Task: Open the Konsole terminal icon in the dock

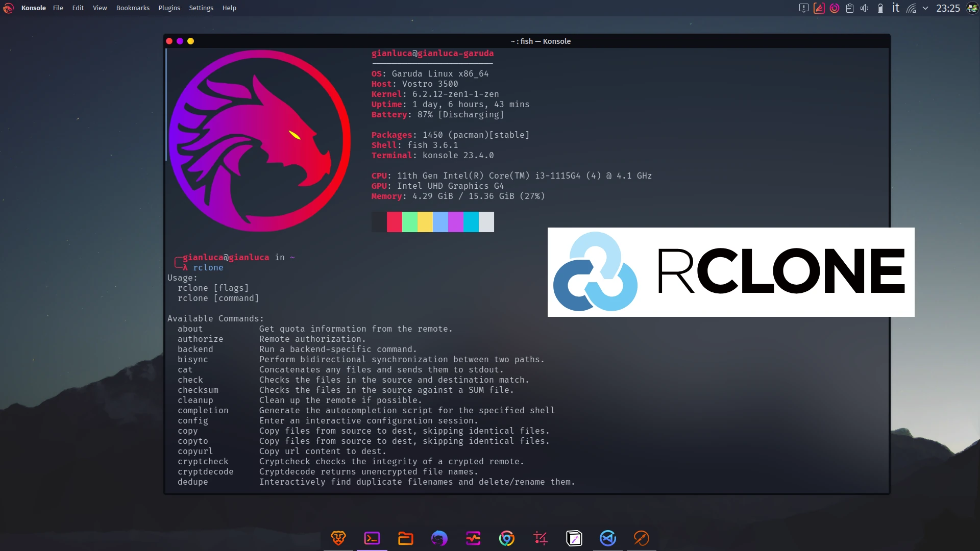Action: coord(372,538)
